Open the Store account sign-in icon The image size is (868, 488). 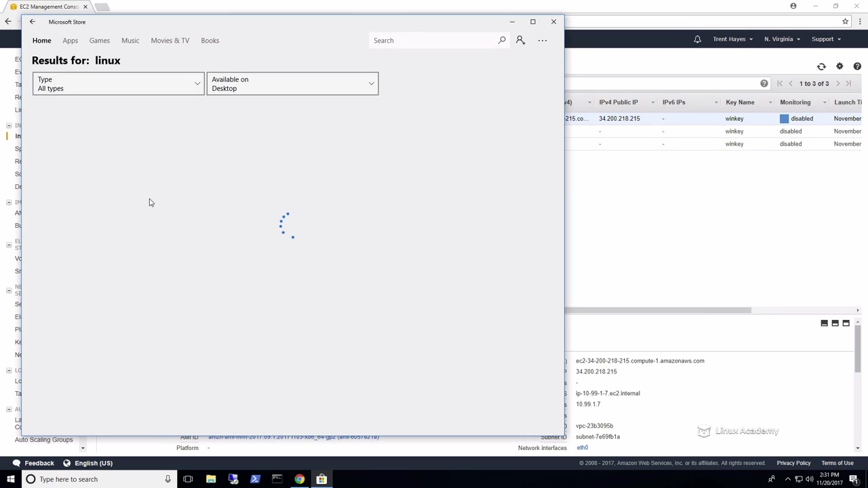coord(520,41)
